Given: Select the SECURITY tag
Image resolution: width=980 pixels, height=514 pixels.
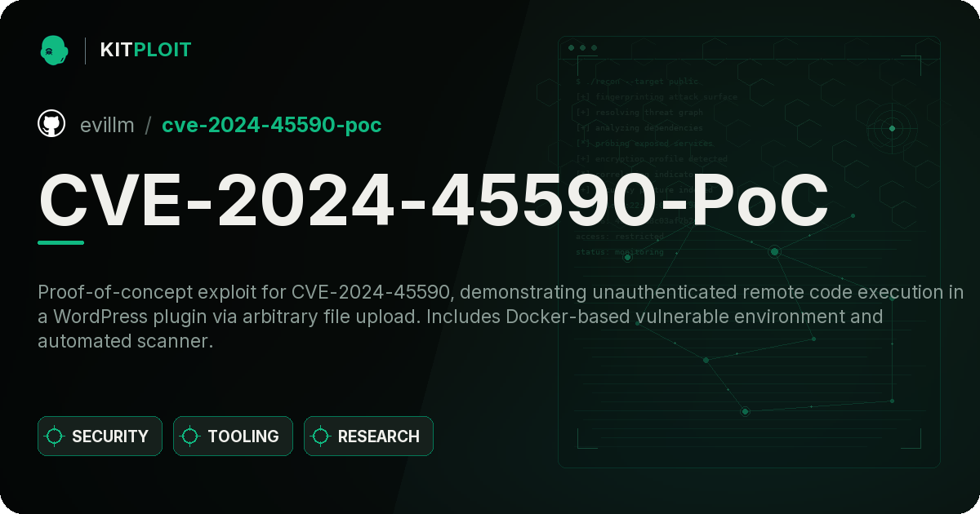Looking at the screenshot, I should click(100, 436).
